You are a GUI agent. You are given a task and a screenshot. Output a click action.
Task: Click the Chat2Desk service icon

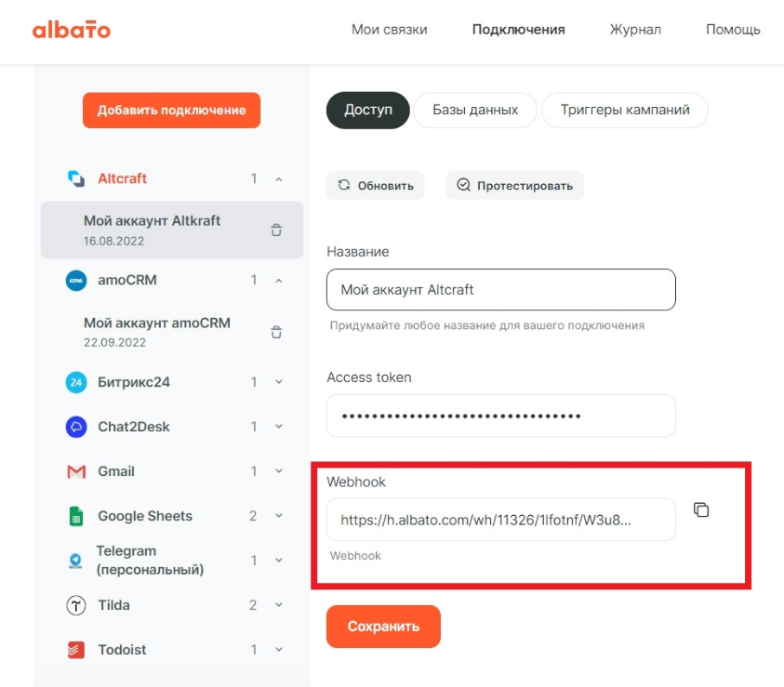pyautogui.click(x=76, y=427)
